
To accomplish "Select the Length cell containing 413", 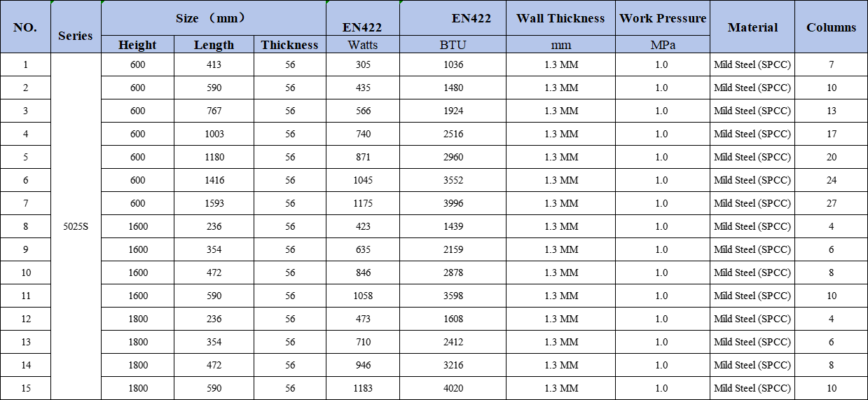I will [214, 64].
